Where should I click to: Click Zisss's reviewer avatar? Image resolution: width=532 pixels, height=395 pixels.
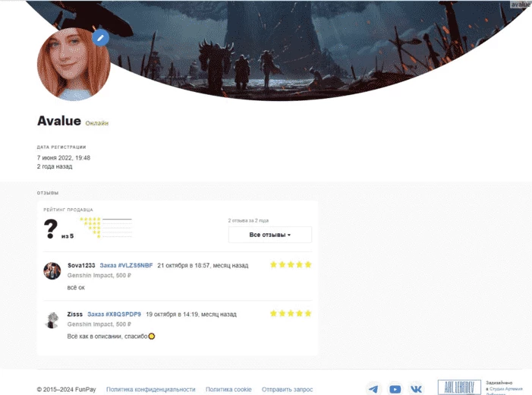52,320
